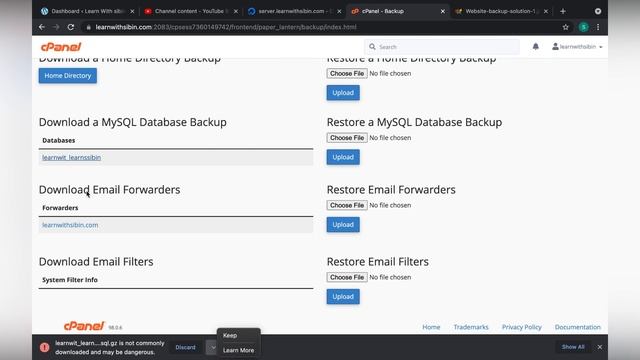Close the Dashboard Learn With sibin tab
Image resolution: width=640 pixels, height=360 pixels.
(x=132, y=11)
